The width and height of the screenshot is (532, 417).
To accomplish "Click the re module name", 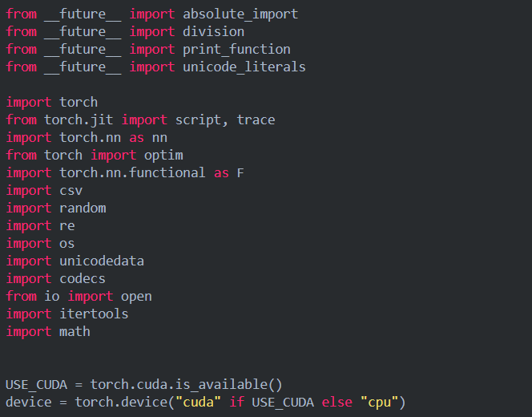I will point(66,225).
